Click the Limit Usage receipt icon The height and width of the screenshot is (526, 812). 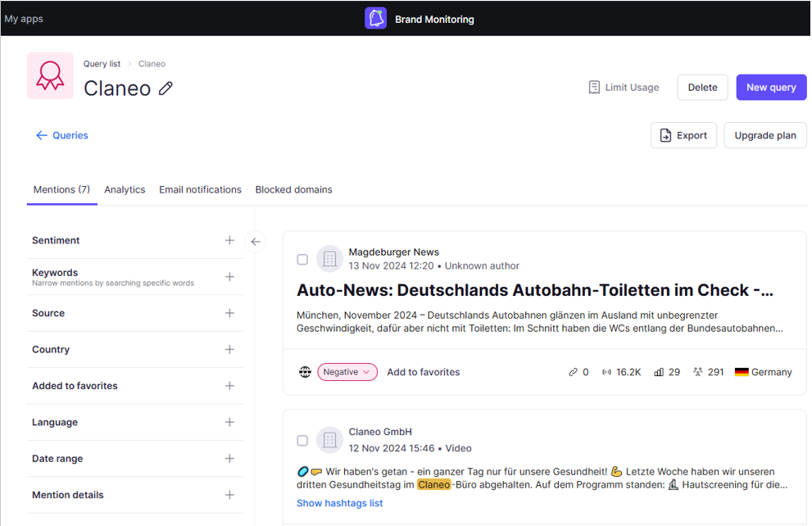coord(594,88)
